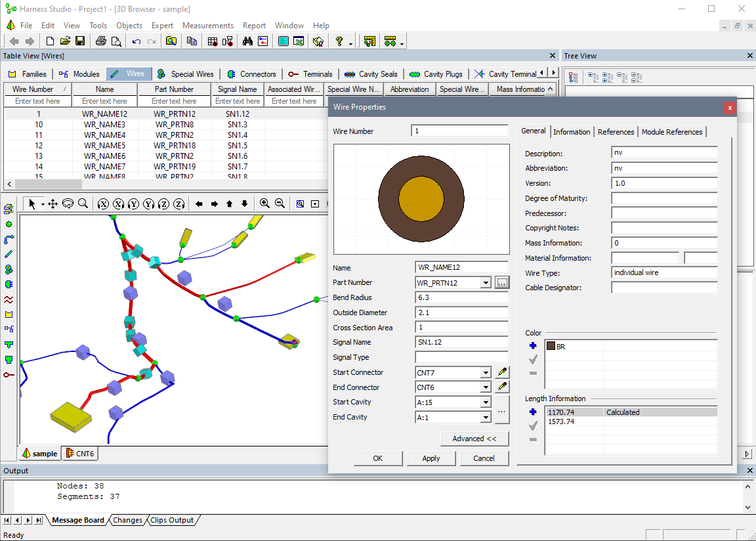
Task: Toggle rotation around the Z axis
Action: [165, 204]
